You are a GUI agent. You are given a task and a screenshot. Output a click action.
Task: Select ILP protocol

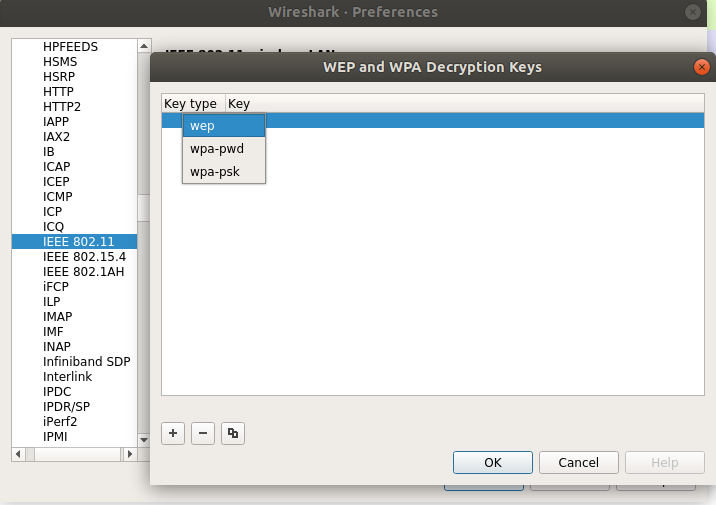(52, 302)
